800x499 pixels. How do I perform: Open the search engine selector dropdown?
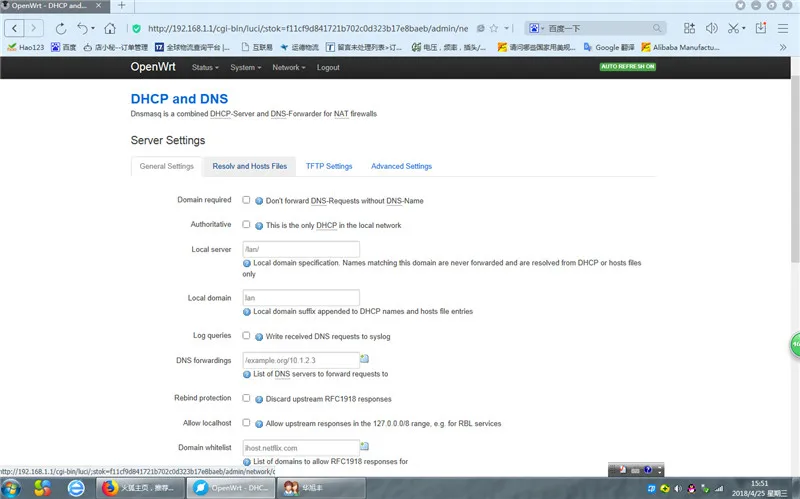[536, 29]
